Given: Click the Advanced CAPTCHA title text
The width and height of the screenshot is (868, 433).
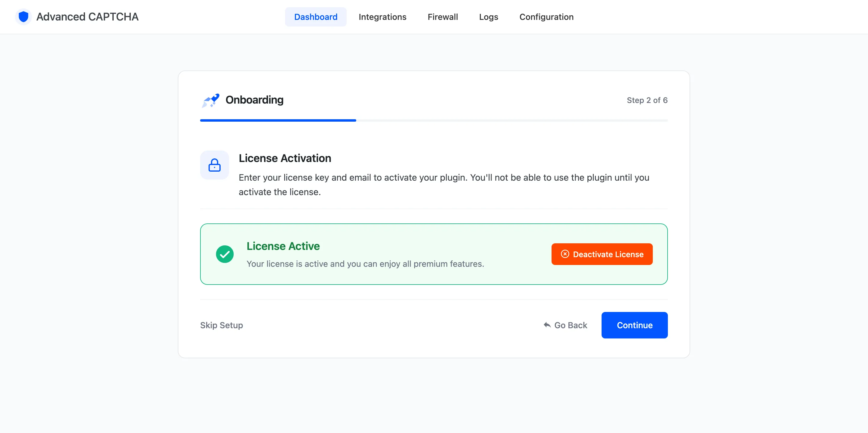Looking at the screenshot, I should pyautogui.click(x=88, y=17).
